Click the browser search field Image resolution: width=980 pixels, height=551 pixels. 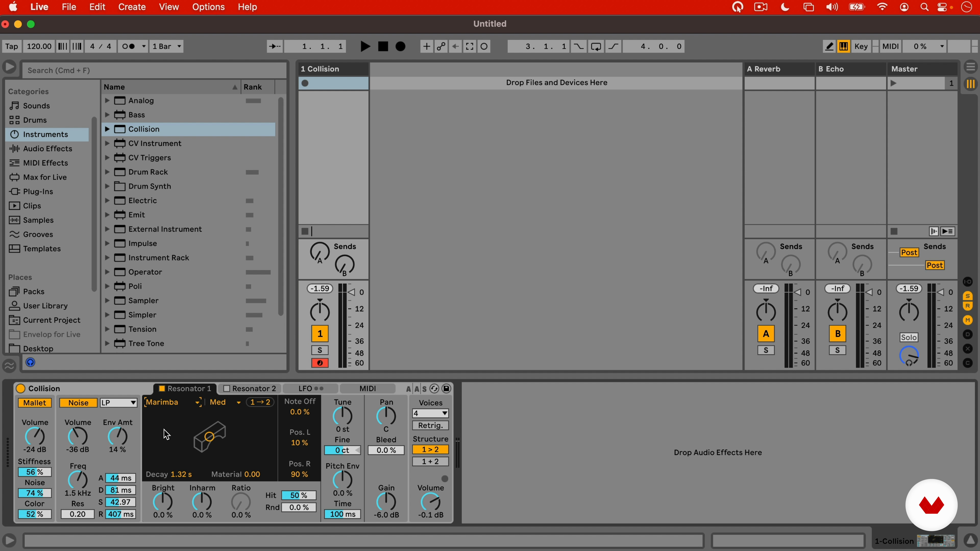tap(154, 70)
